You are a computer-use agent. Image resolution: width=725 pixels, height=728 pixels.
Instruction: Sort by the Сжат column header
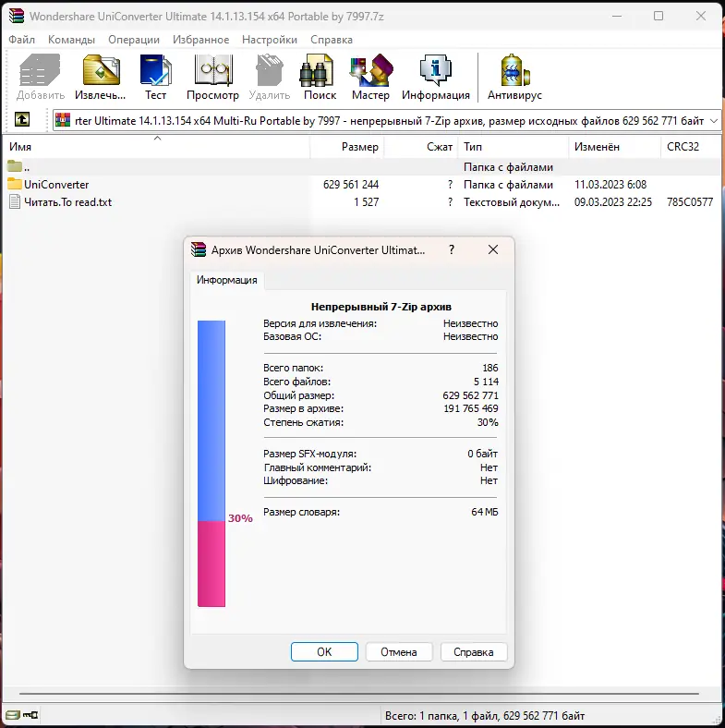coord(421,147)
